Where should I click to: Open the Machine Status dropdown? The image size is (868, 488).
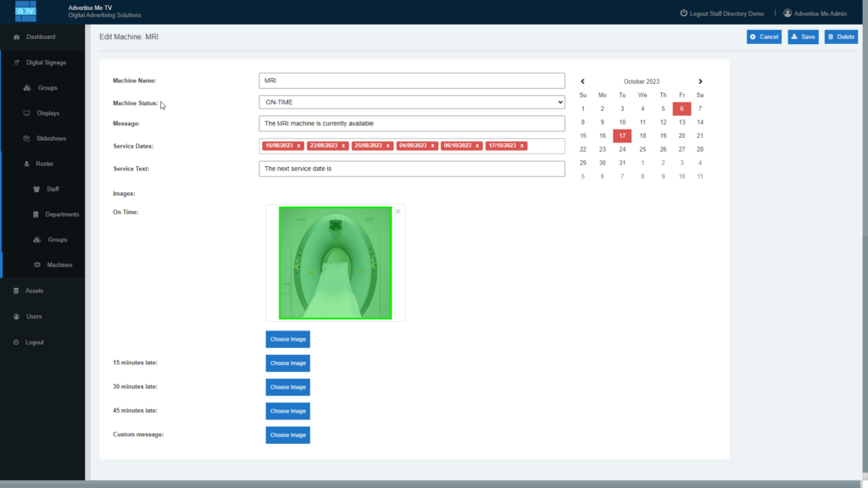[x=411, y=101]
